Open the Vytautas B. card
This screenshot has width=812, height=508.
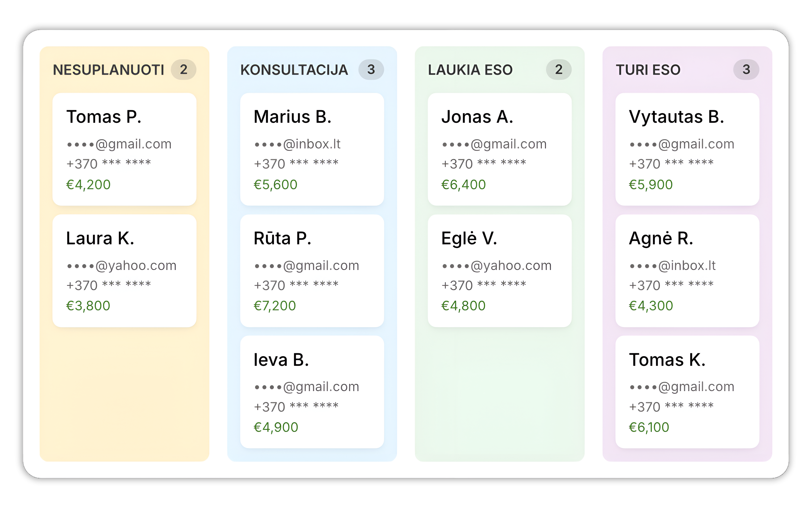point(687,149)
